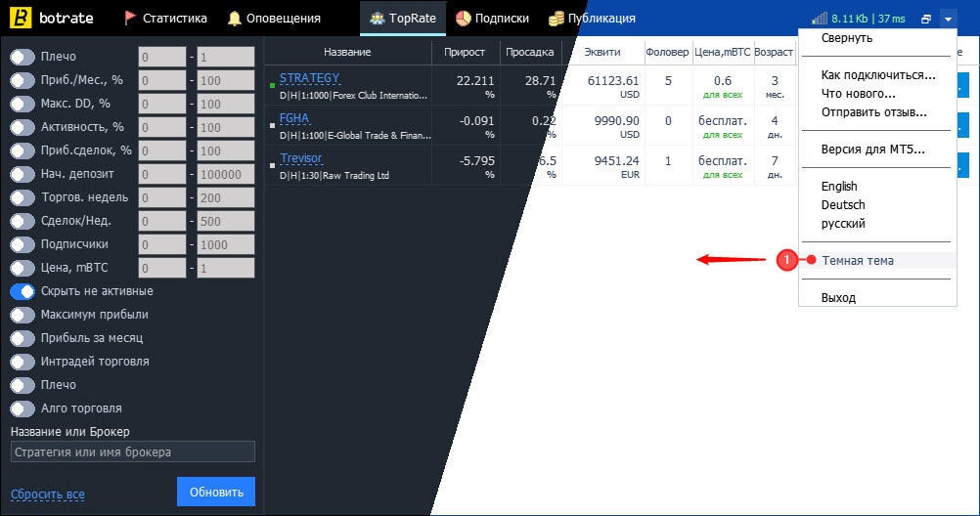Viewport: 980px width, 516px height.
Task: Select Свернуть in the dropdown menu
Action: tap(846, 38)
